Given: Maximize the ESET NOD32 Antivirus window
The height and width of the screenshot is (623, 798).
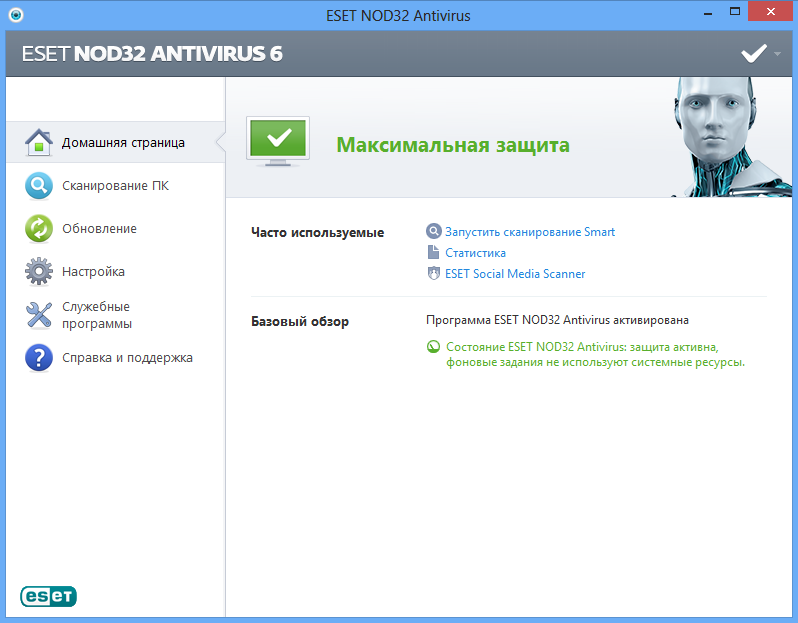Looking at the screenshot, I should pos(734,12).
